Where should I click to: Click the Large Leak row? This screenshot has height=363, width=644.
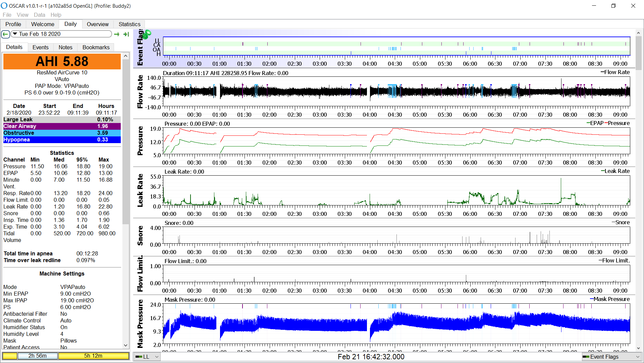62,120
